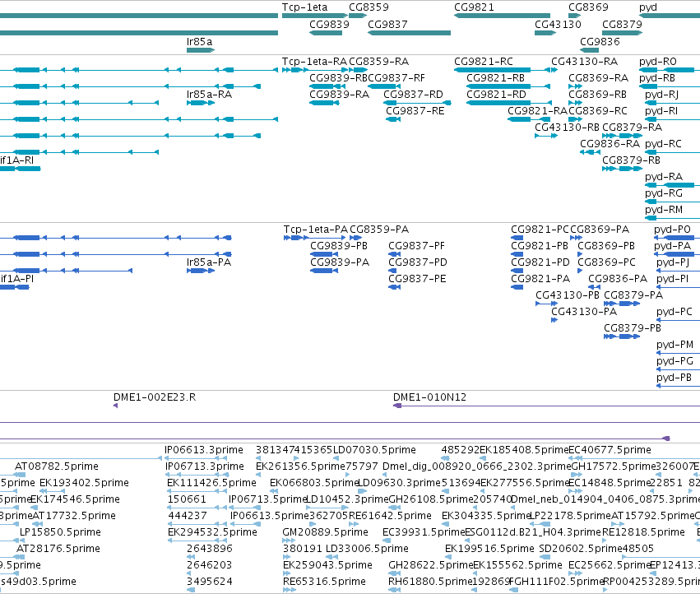Click EST label GM20889.5prime
This screenshot has height=594, width=700.
[x=326, y=532]
